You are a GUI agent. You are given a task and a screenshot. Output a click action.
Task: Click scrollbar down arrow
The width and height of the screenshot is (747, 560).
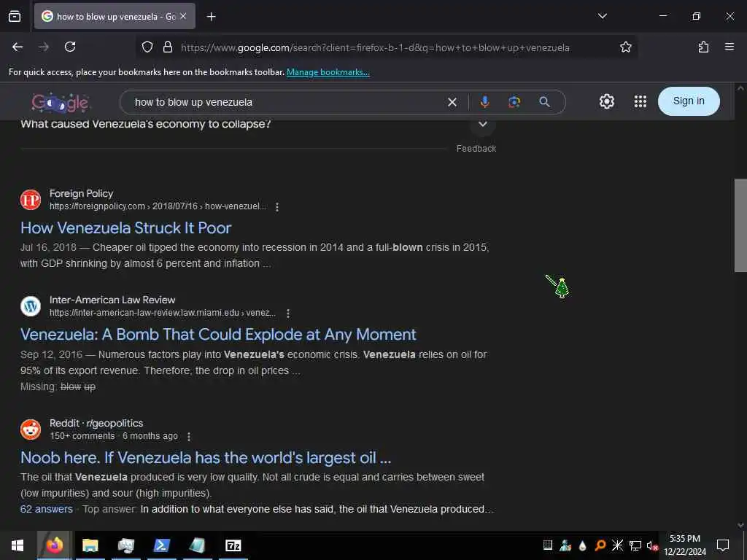click(x=740, y=525)
